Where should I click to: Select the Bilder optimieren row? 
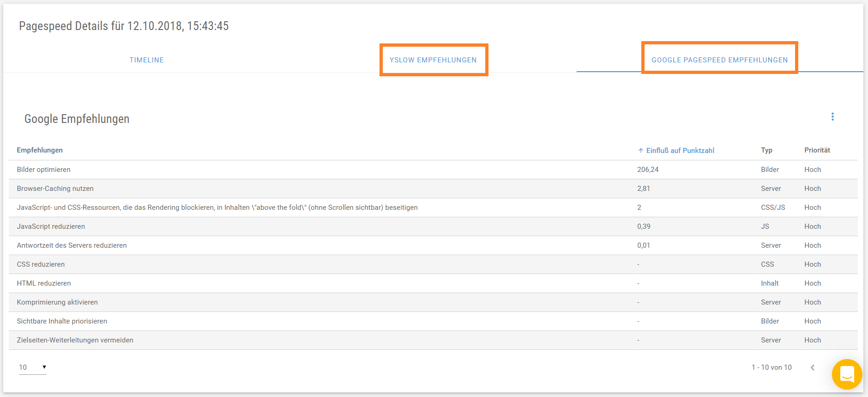pyautogui.click(x=433, y=170)
